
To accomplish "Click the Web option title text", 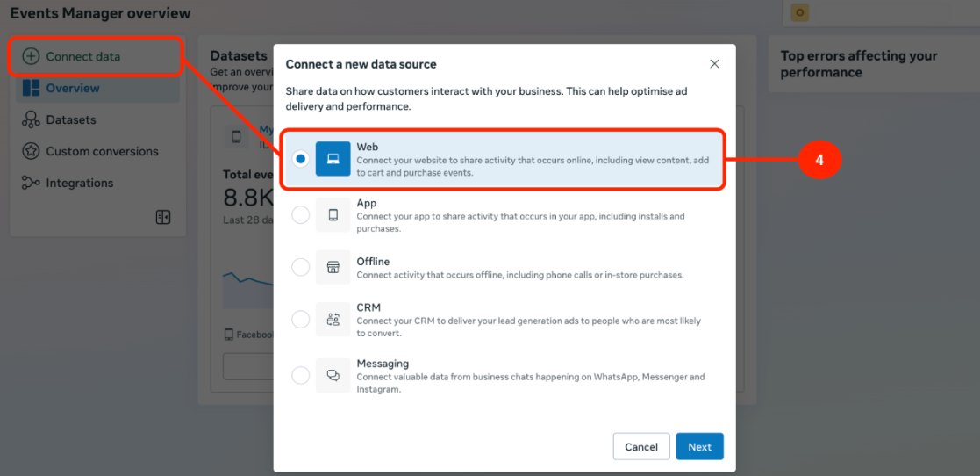I will point(368,147).
